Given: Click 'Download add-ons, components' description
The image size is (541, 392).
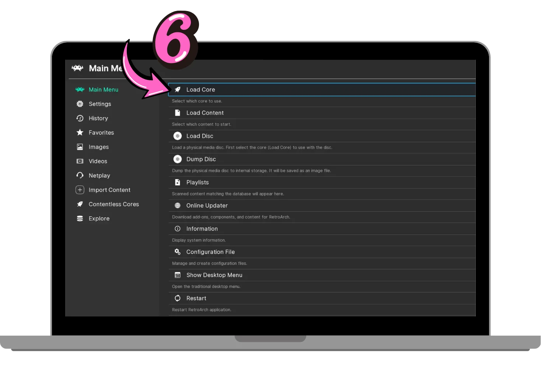Looking at the screenshot, I should pos(231,217).
